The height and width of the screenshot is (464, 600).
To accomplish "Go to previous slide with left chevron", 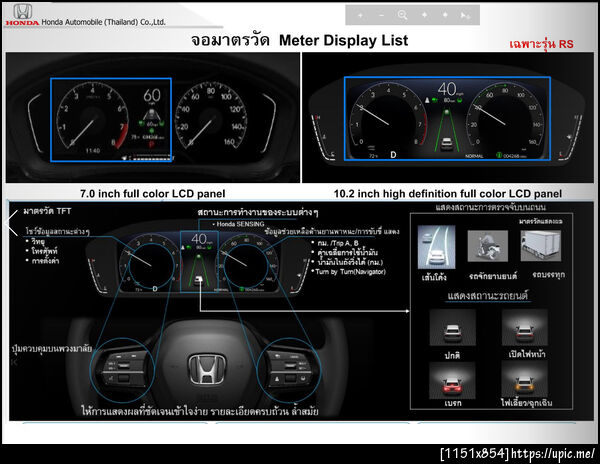I will tap(11, 222).
